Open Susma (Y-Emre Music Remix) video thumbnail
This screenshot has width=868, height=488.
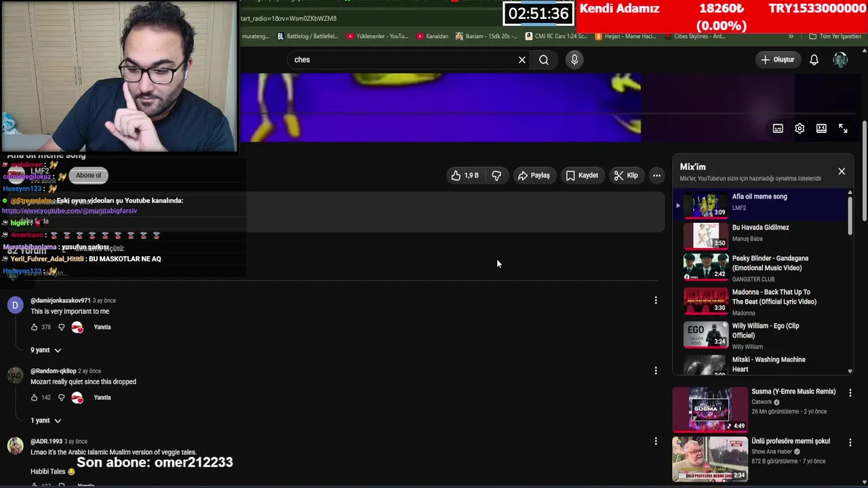710,409
